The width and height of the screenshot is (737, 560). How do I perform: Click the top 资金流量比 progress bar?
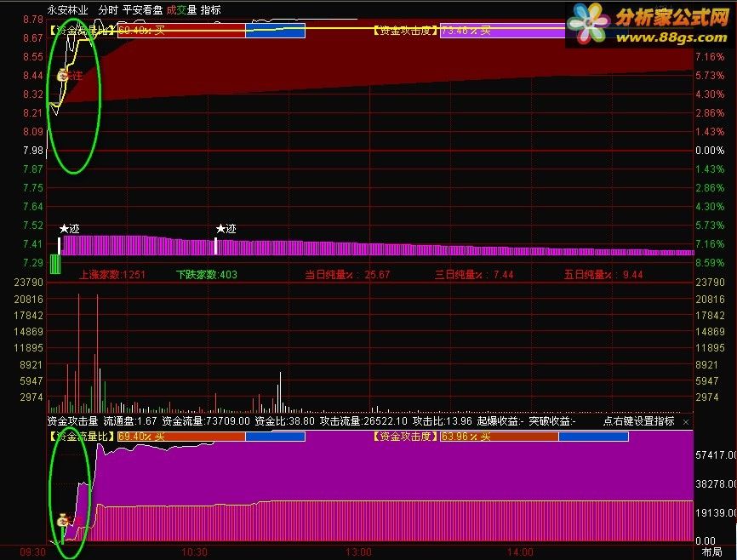(211, 31)
